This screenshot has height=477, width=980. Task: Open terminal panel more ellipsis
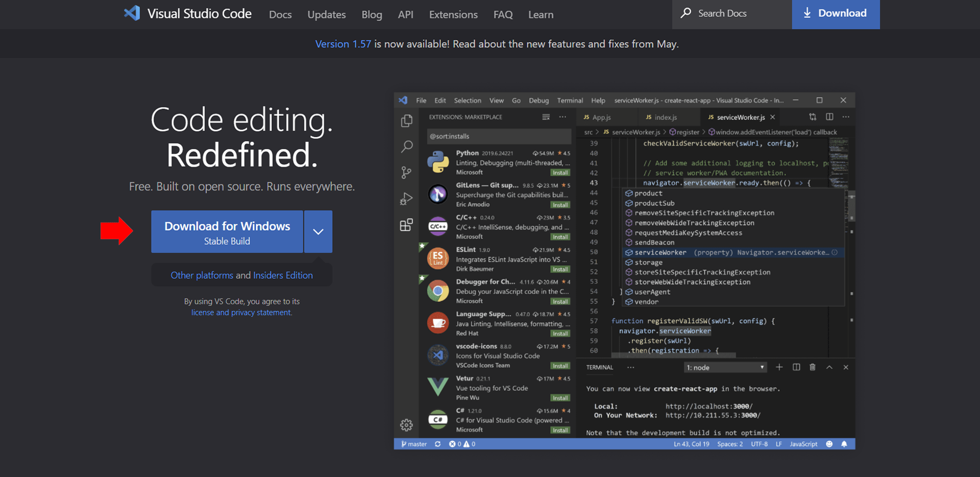pos(631,367)
